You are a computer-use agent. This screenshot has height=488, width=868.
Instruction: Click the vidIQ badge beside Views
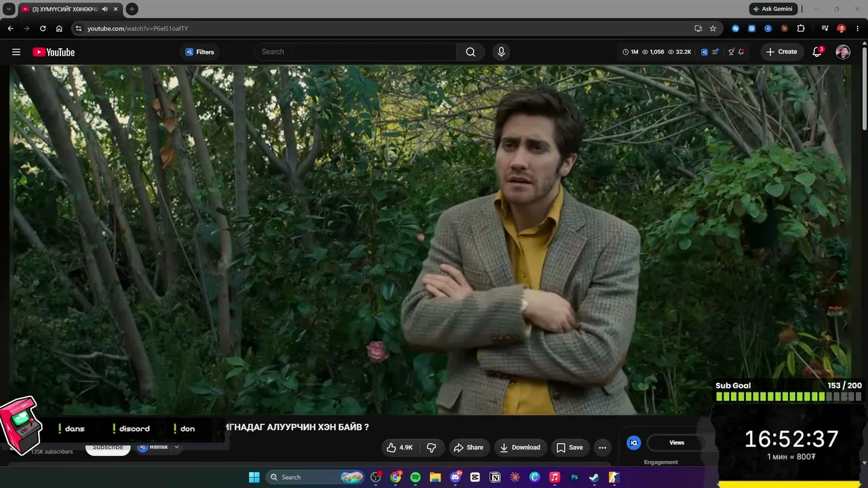634,443
